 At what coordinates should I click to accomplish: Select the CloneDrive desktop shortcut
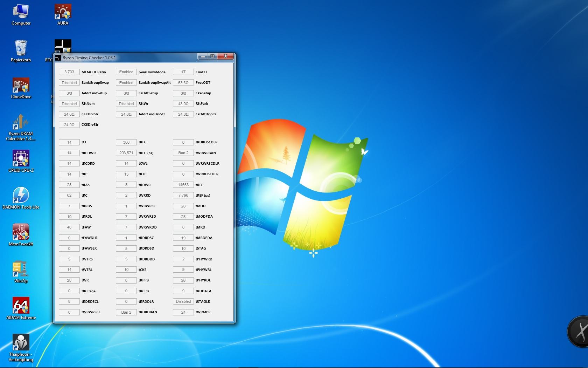[x=21, y=88]
